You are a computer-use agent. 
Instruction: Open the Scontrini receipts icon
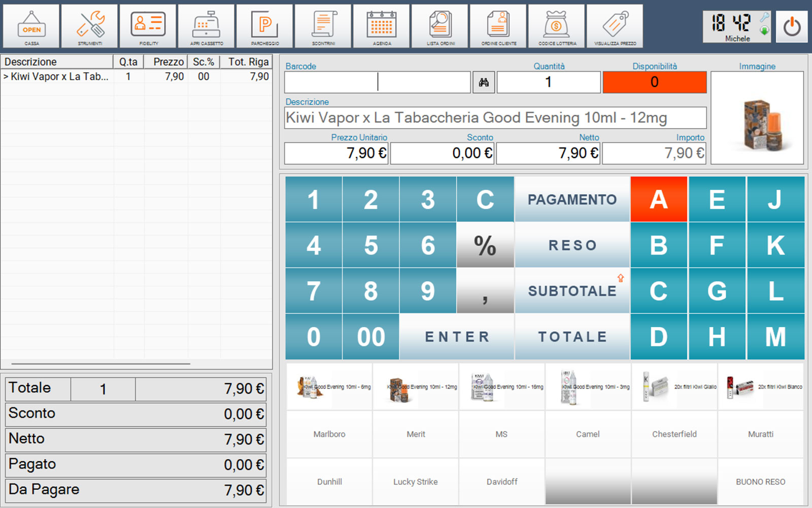click(323, 26)
